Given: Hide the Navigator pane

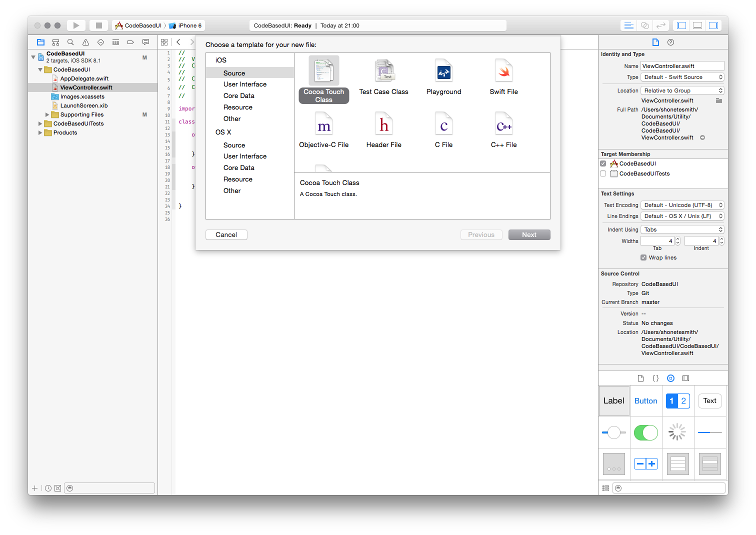Looking at the screenshot, I should click(681, 25).
